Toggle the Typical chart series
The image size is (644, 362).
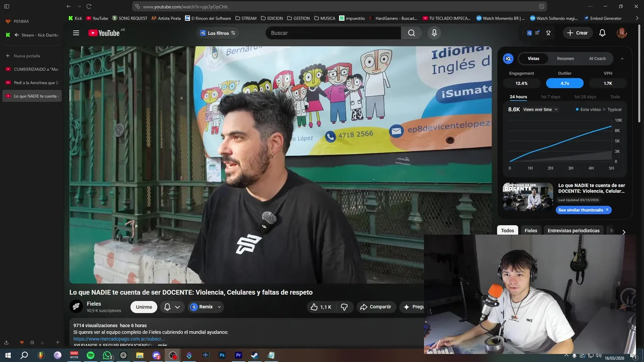pyautogui.click(x=612, y=110)
